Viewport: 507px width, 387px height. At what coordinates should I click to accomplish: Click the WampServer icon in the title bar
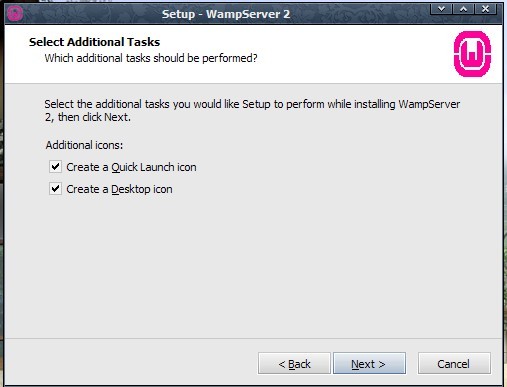(15, 14)
